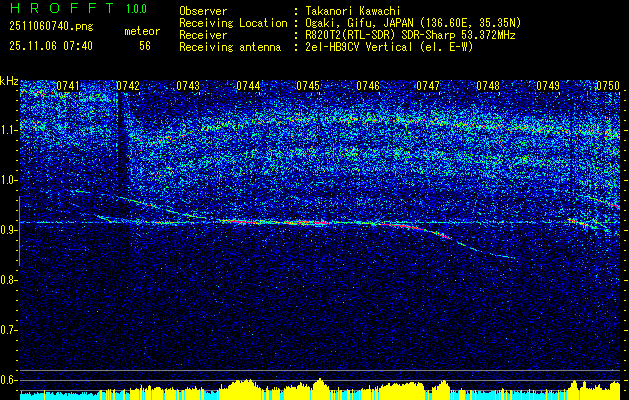Click the filename 2511060740.png

pos(51,26)
